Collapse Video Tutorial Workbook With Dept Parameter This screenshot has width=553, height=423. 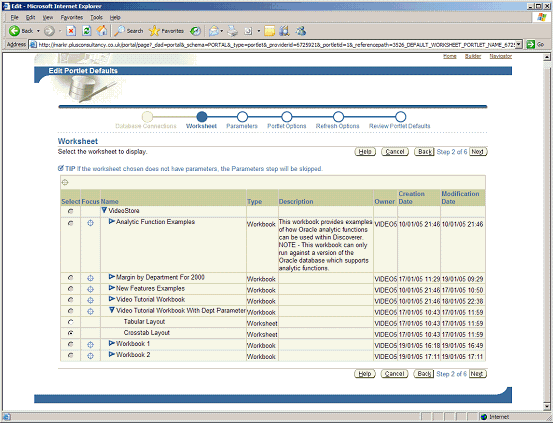coord(112,310)
